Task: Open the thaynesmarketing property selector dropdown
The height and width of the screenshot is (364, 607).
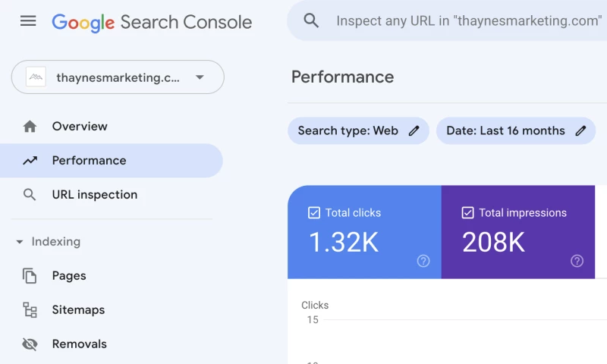Action: [118, 77]
